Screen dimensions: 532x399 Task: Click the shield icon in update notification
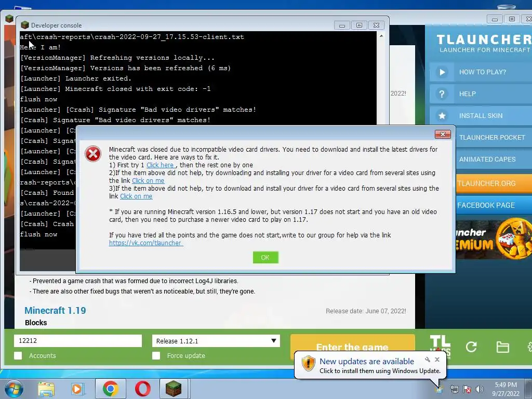[x=308, y=364]
